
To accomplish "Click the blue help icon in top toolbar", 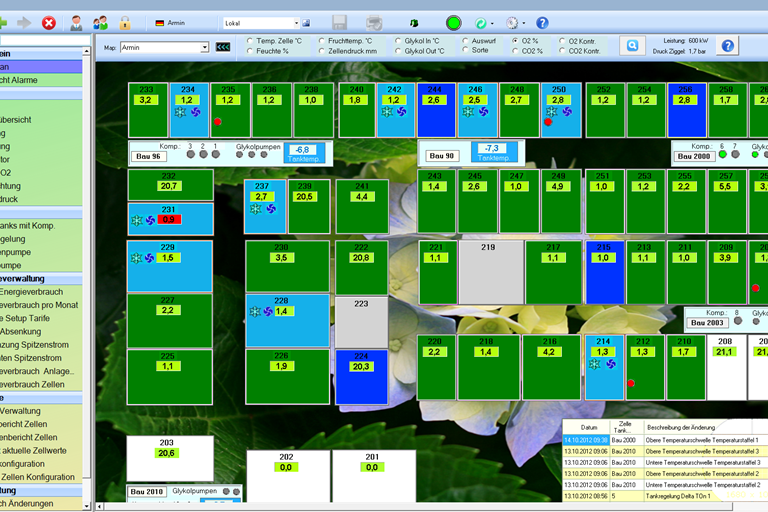I will [542, 23].
